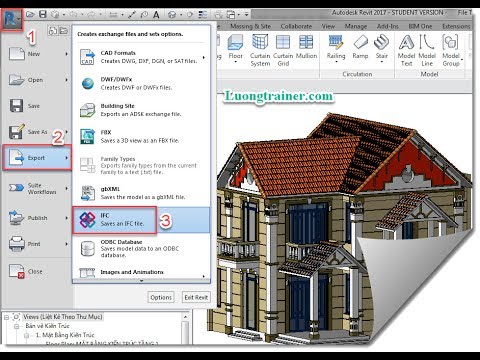Image resolution: width=480 pixels, height=360 pixels.
Task: Choose the Building Site export option
Action: [x=141, y=110]
